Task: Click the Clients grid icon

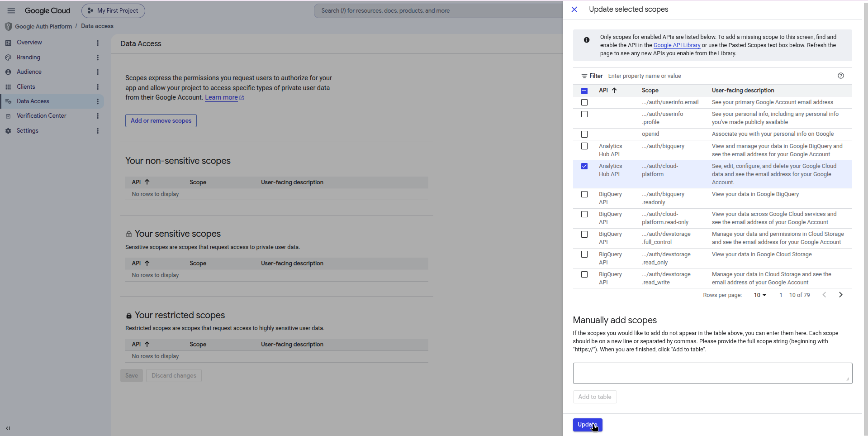Action: coord(8,86)
